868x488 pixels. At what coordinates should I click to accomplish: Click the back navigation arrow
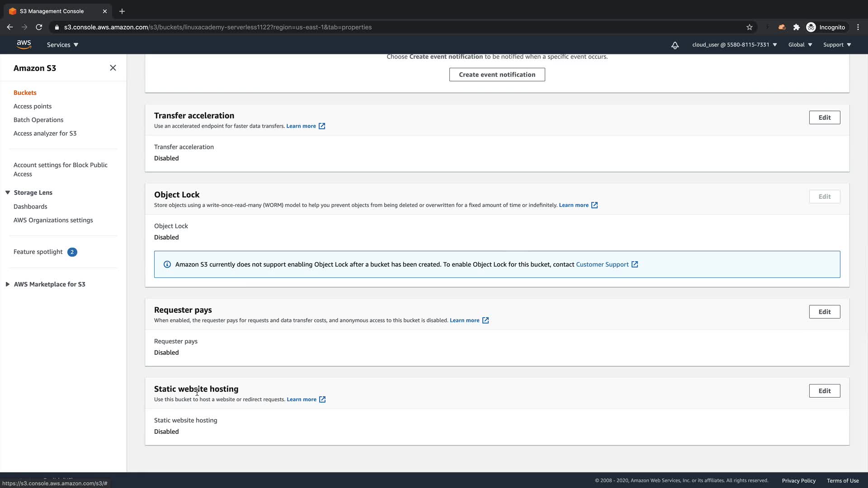[x=10, y=27]
